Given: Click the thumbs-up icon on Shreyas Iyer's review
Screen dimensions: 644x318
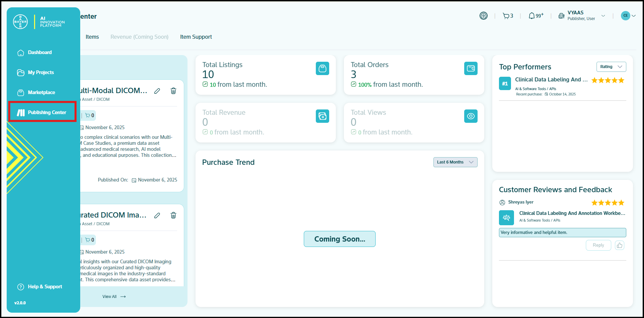Looking at the screenshot, I should [619, 245].
